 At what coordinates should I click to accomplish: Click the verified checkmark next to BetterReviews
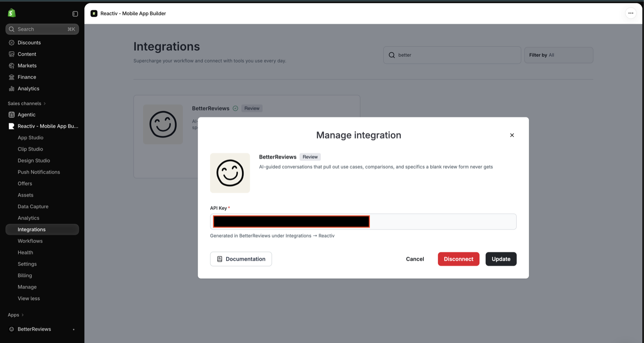[x=235, y=108]
